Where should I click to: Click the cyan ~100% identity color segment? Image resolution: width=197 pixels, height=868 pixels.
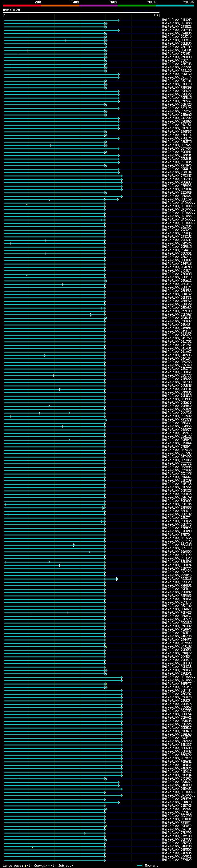pyautogui.click(x=175, y=6)
